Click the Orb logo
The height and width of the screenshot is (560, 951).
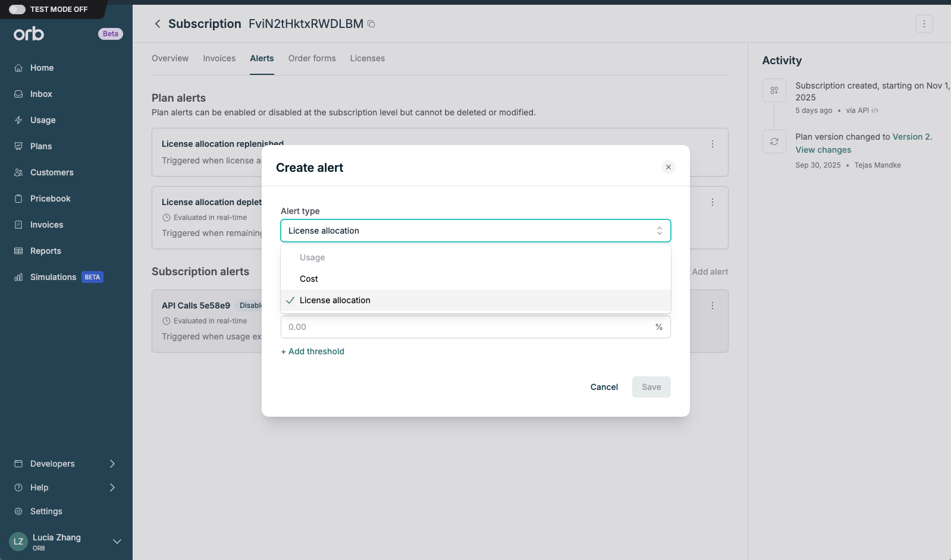point(29,34)
